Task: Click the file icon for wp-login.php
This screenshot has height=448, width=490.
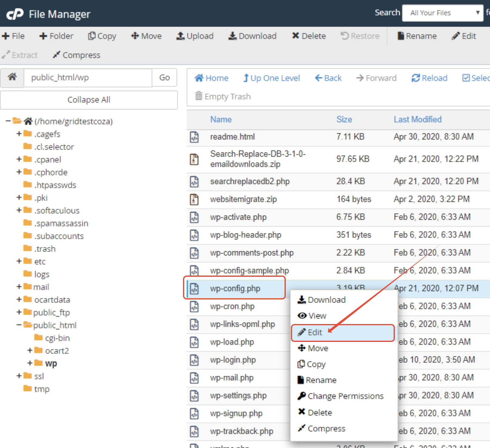Action: click(x=194, y=360)
